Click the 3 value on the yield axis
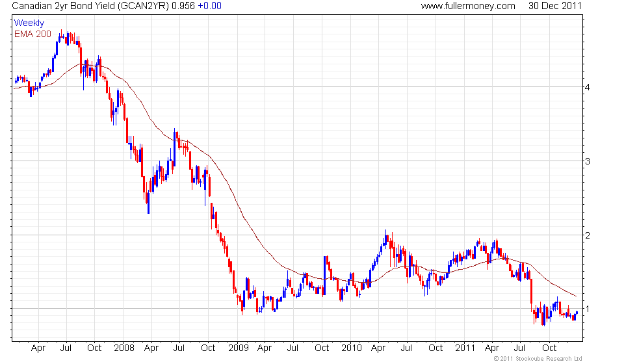The height and width of the screenshot is (364, 637). tap(588, 161)
